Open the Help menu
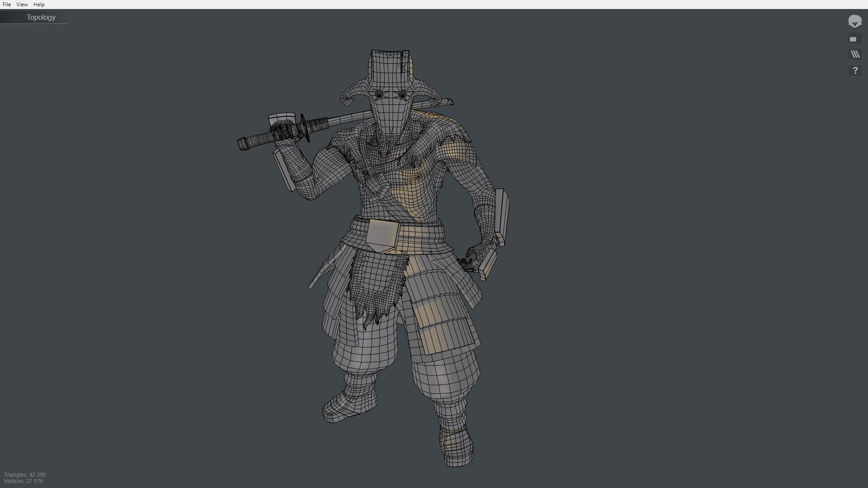This screenshot has height=488, width=868. pos(39,5)
